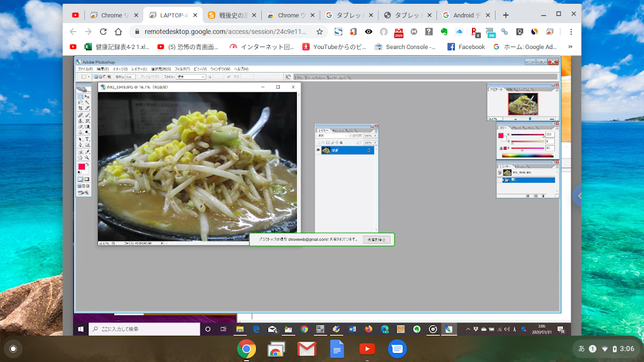Select the Crop tool in toolbox
Viewport: 644px width, 362px height.
[80, 108]
